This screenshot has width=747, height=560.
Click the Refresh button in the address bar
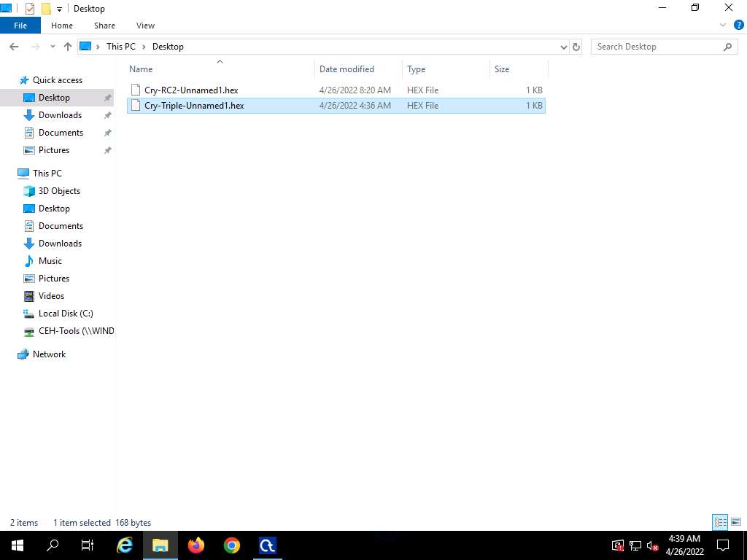[x=576, y=47]
